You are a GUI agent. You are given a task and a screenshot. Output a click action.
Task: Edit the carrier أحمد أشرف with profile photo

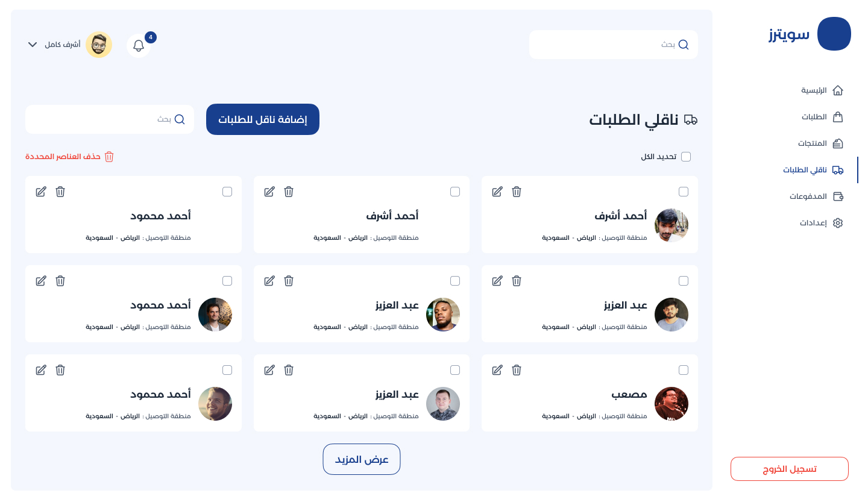pos(497,192)
